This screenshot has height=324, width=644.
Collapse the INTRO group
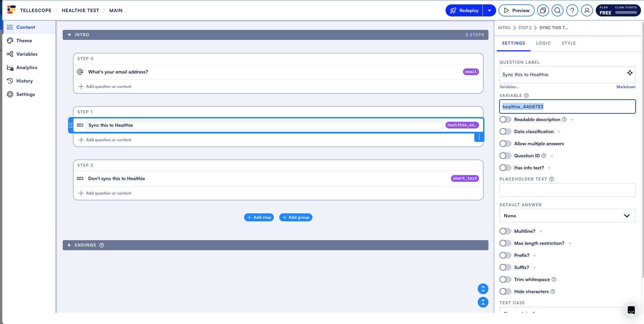[69, 35]
